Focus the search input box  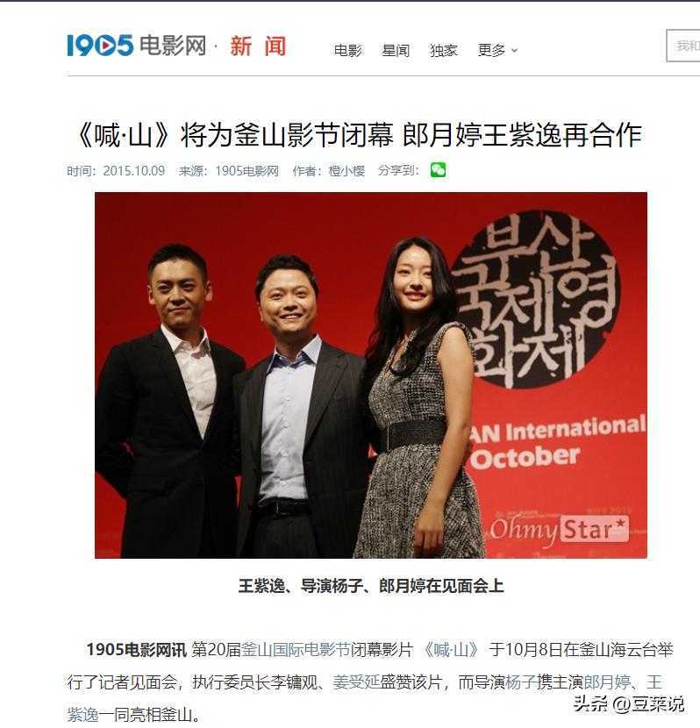click(x=682, y=46)
